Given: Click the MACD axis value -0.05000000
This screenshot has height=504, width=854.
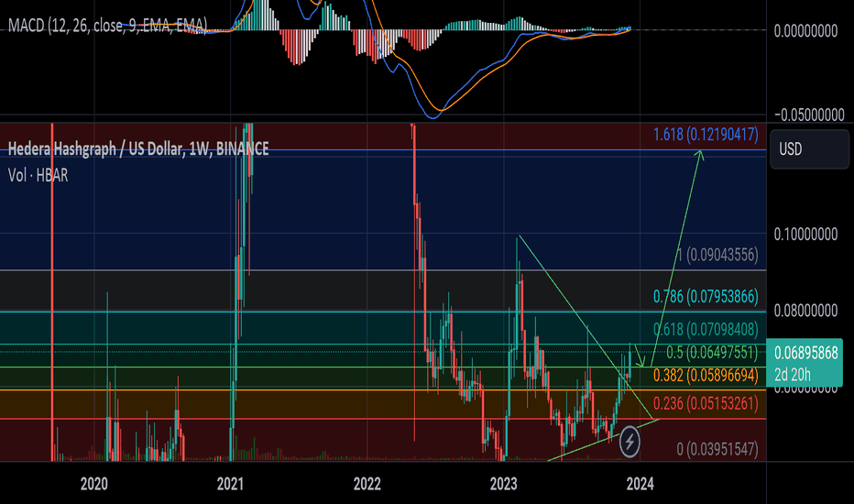Looking at the screenshot, I should coord(809,115).
